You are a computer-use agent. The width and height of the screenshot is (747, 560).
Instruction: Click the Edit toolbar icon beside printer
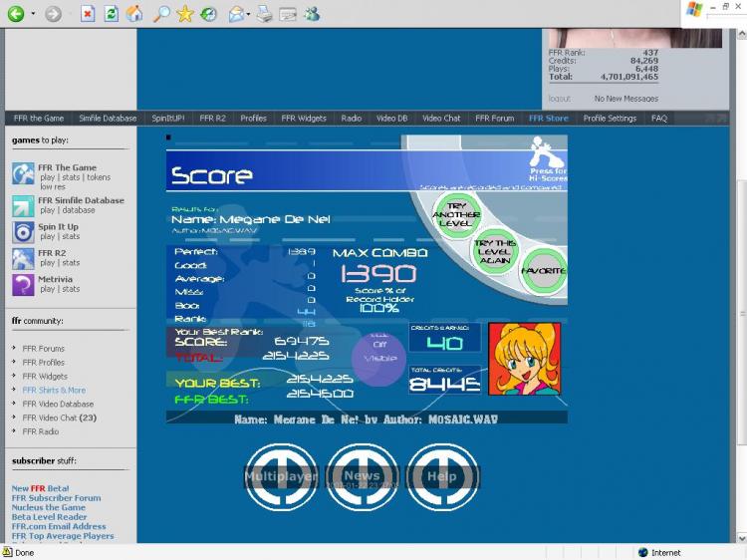click(x=288, y=14)
